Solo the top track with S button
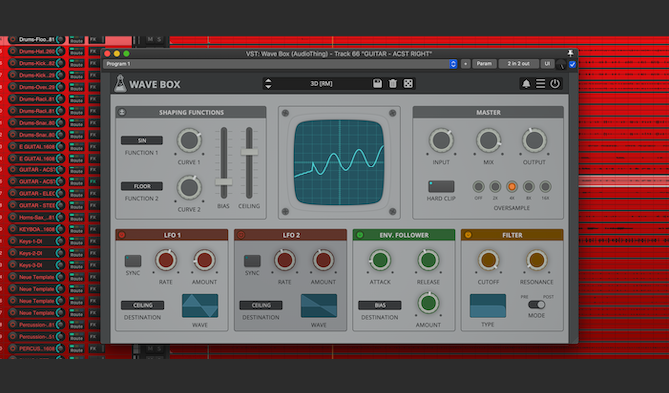 pyautogui.click(x=159, y=40)
